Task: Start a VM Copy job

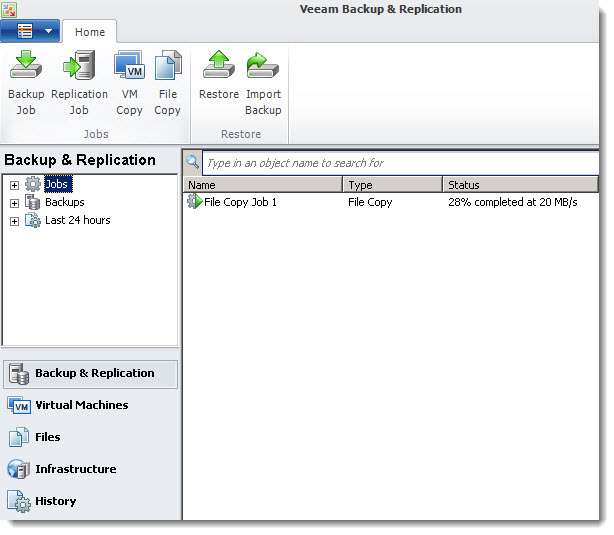Action: [x=129, y=83]
